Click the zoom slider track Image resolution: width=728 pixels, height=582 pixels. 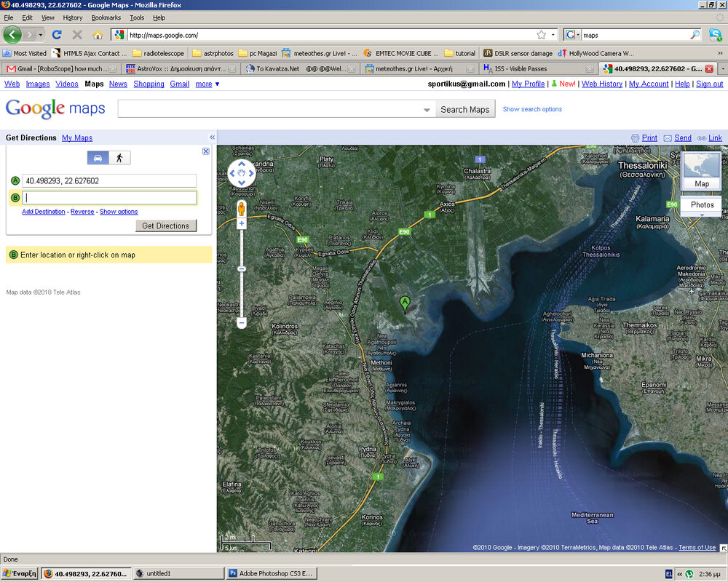(242, 291)
